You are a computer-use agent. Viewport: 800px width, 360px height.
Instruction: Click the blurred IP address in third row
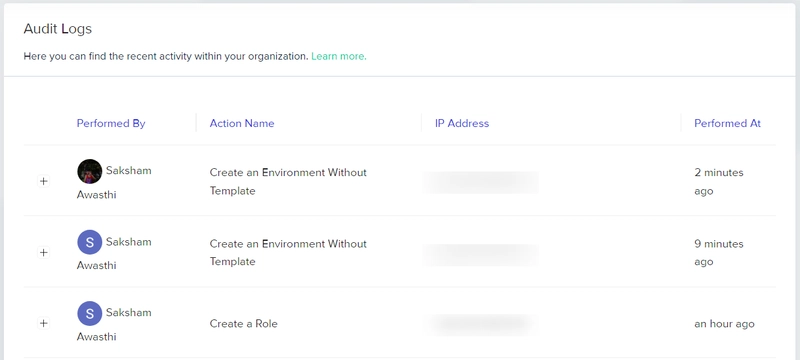point(482,325)
